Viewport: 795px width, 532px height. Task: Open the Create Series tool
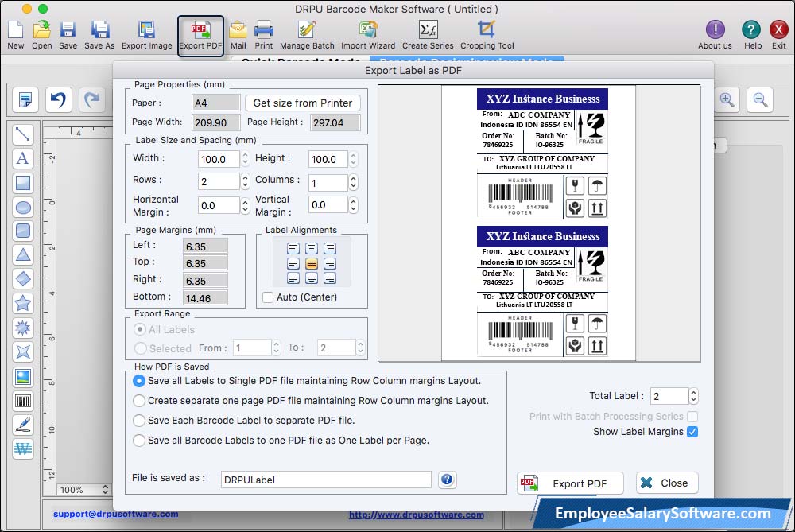pyautogui.click(x=428, y=35)
